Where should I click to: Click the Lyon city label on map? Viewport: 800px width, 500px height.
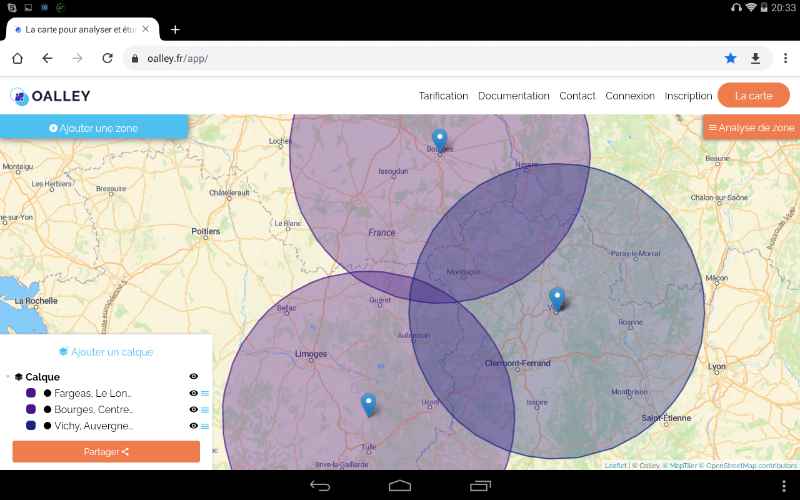pos(716,366)
